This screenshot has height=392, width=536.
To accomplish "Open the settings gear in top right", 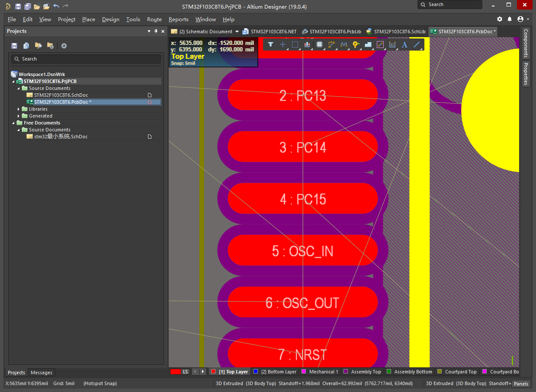I will click(x=500, y=19).
